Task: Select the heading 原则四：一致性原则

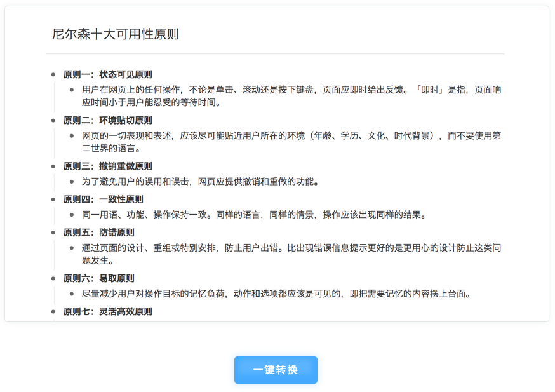Action: (x=103, y=199)
